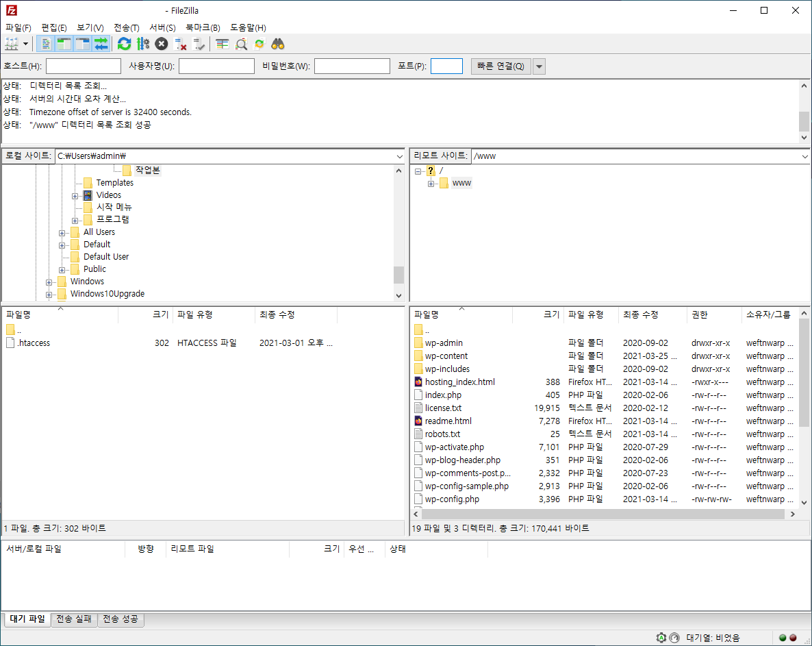Toggle processing of transfer queue icon
Screen dimensions: 812x646
pos(143,44)
